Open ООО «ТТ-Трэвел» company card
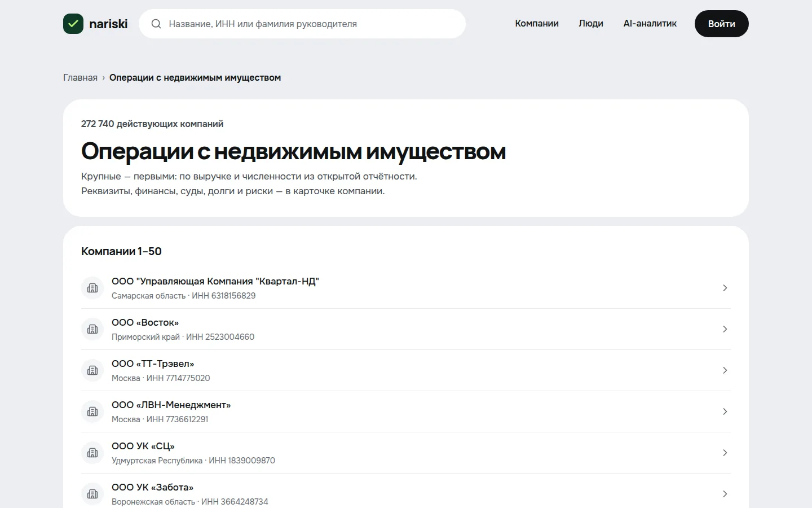Screen dimensions: 812x508 coord(406,370)
